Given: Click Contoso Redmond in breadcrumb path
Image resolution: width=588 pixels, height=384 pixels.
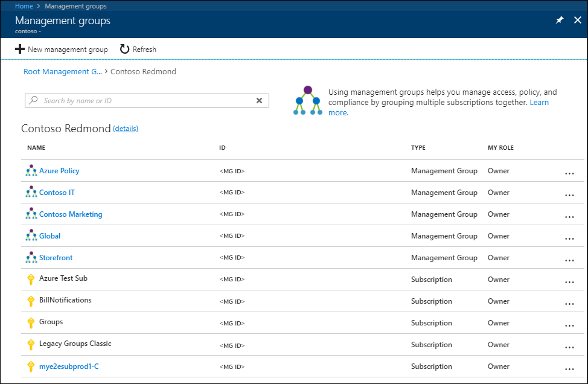Looking at the screenshot, I should pyautogui.click(x=143, y=71).
